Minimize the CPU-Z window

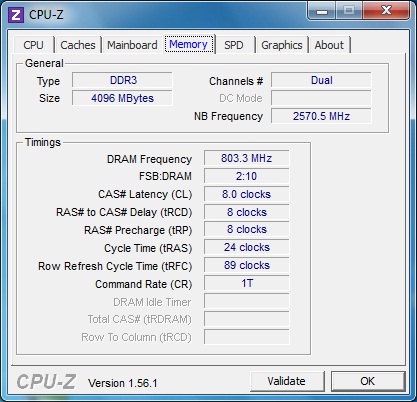(x=321, y=11)
